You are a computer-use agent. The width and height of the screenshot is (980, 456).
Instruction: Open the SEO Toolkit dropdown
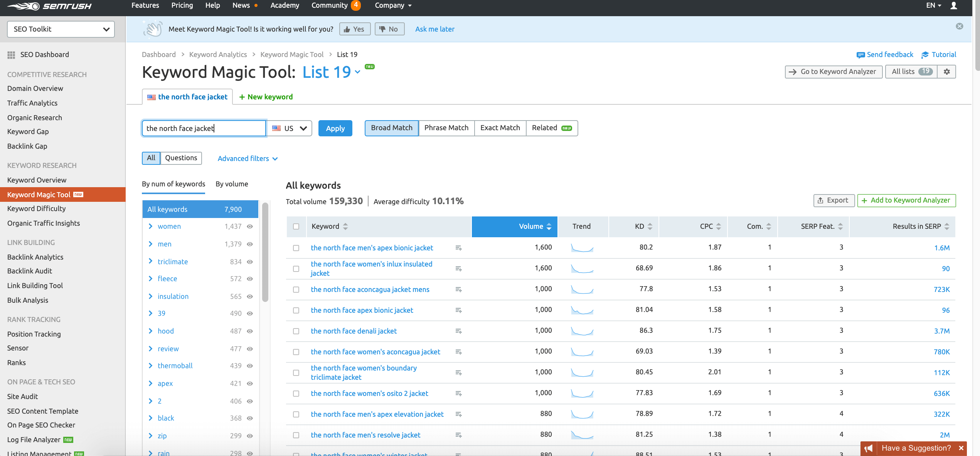[x=61, y=29]
